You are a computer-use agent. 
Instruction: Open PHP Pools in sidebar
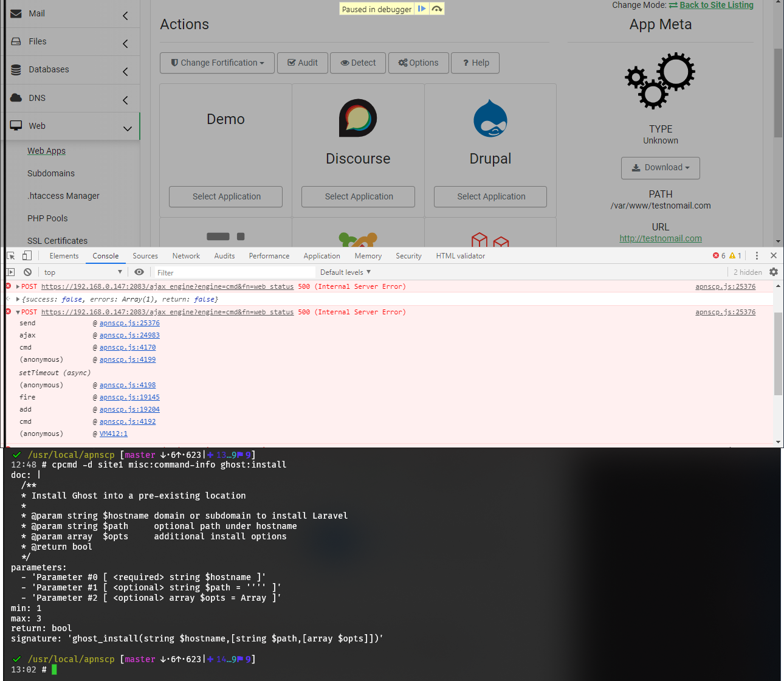pyautogui.click(x=47, y=218)
